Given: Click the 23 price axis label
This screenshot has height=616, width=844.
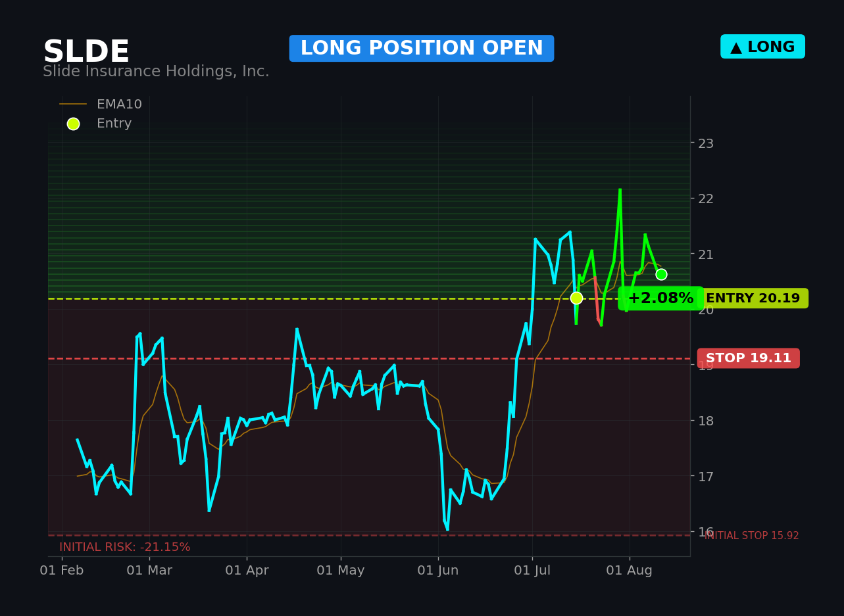Looking at the screenshot, I should pyautogui.click(x=706, y=143).
